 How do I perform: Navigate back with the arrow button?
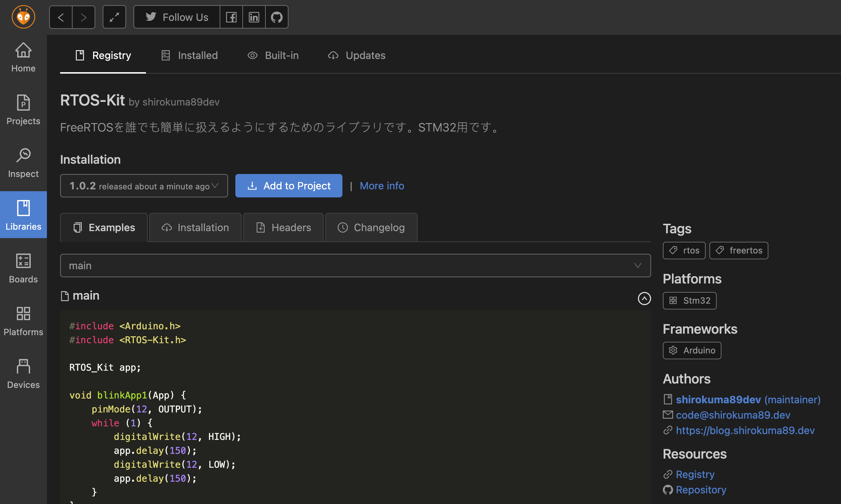pos(60,17)
